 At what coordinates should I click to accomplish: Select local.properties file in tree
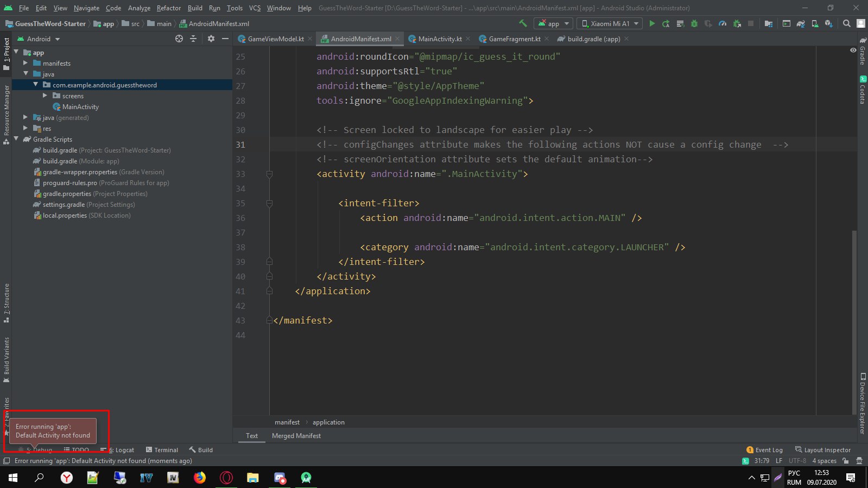point(82,216)
